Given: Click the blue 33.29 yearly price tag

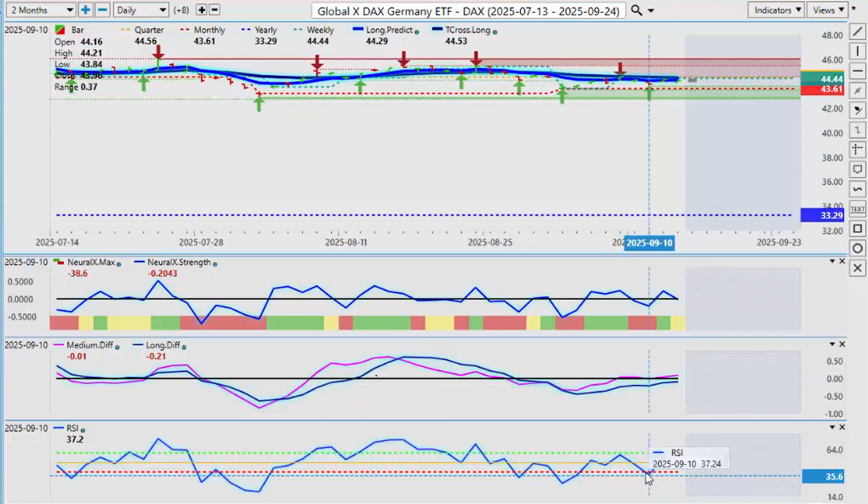Looking at the screenshot, I should [822, 215].
